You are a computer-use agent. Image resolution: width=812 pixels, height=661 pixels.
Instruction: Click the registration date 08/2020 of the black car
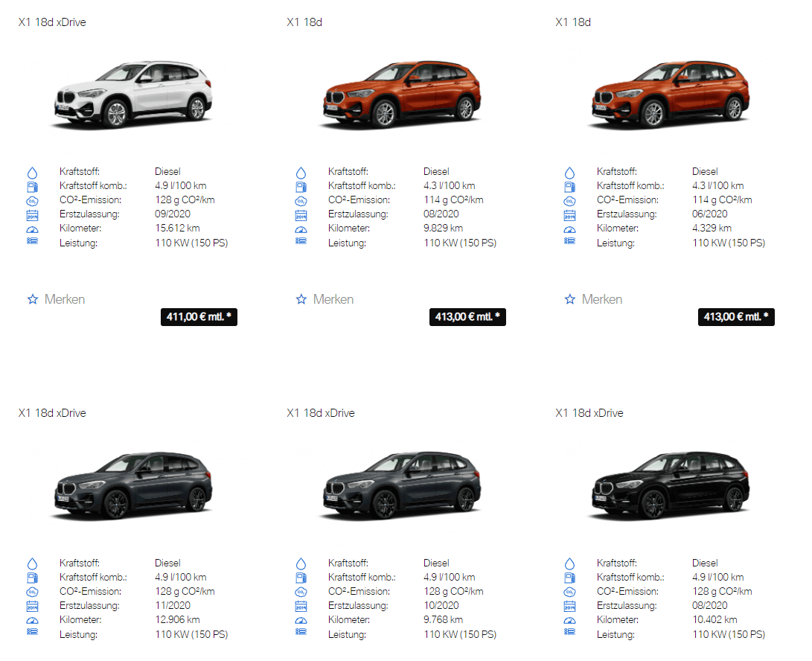(710, 606)
